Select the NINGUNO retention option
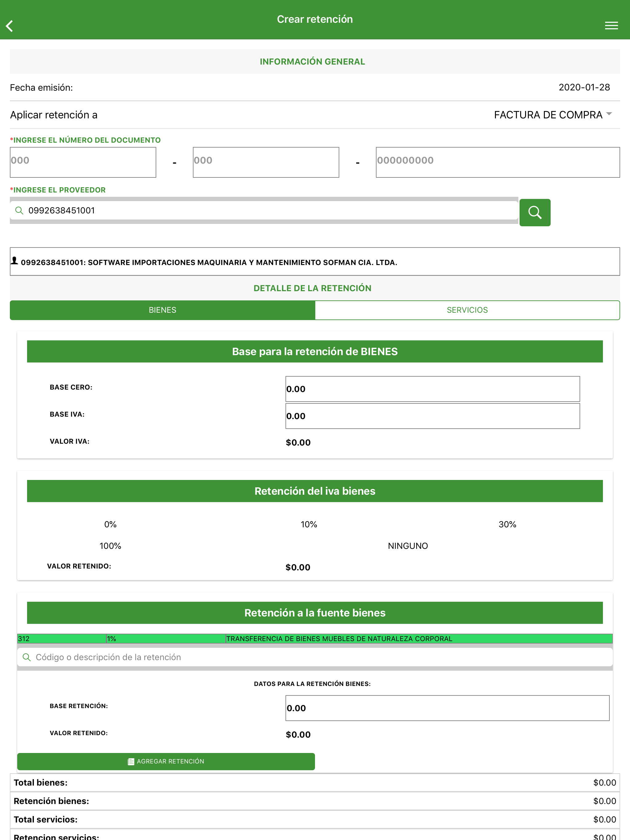This screenshot has width=630, height=840. pyautogui.click(x=408, y=546)
